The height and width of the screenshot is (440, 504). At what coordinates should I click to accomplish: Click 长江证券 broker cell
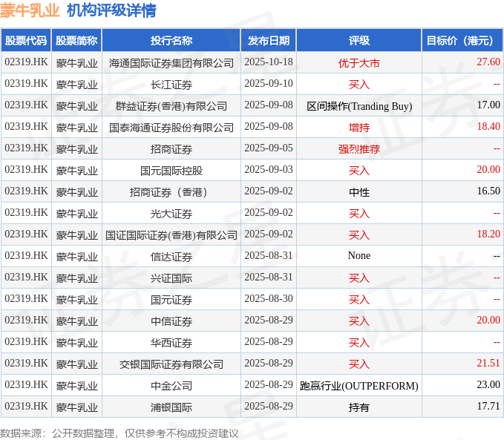pos(171,85)
